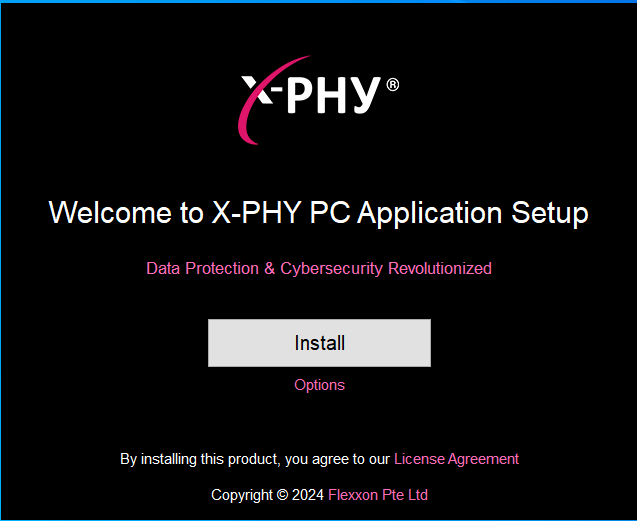Image resolution: width=637 pixels, height=521 pixels.
Task: Click the word "Cybersecurity" in the pink tagline
Action: tap(331, 268)
